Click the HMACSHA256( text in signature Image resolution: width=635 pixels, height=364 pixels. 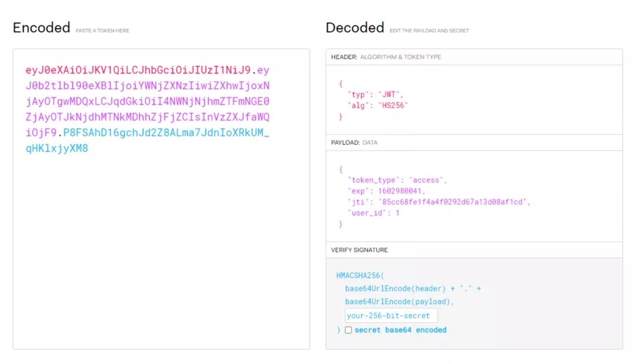point(360,275)
